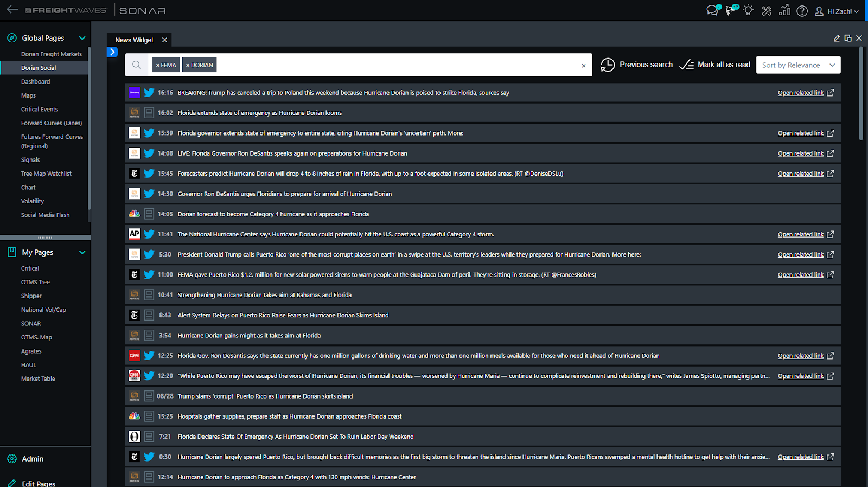868x487 pixels.
Task: Click the SONAR logo in header
Action: coord(143,10)
